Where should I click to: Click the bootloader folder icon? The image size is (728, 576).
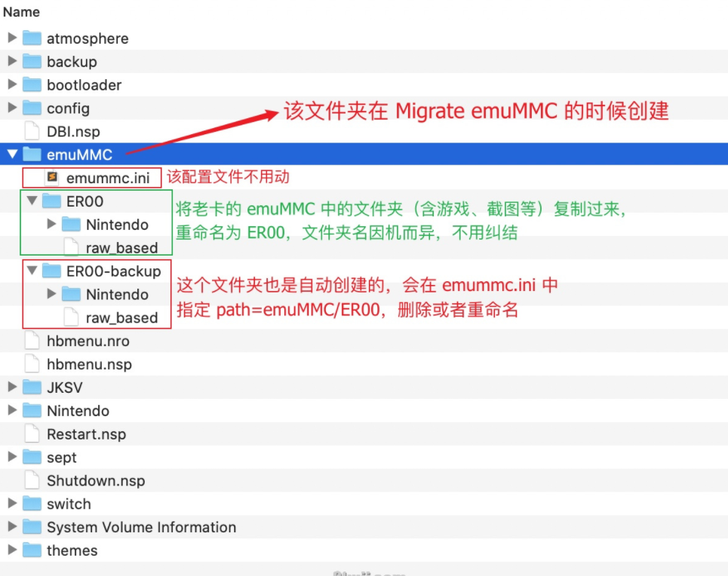pyautogui.click(x=32, y=84)
